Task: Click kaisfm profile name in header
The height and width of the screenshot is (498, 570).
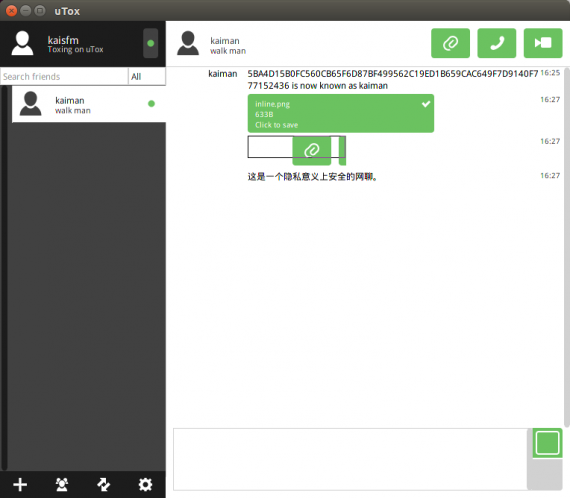Action: [x=63, y=40]
